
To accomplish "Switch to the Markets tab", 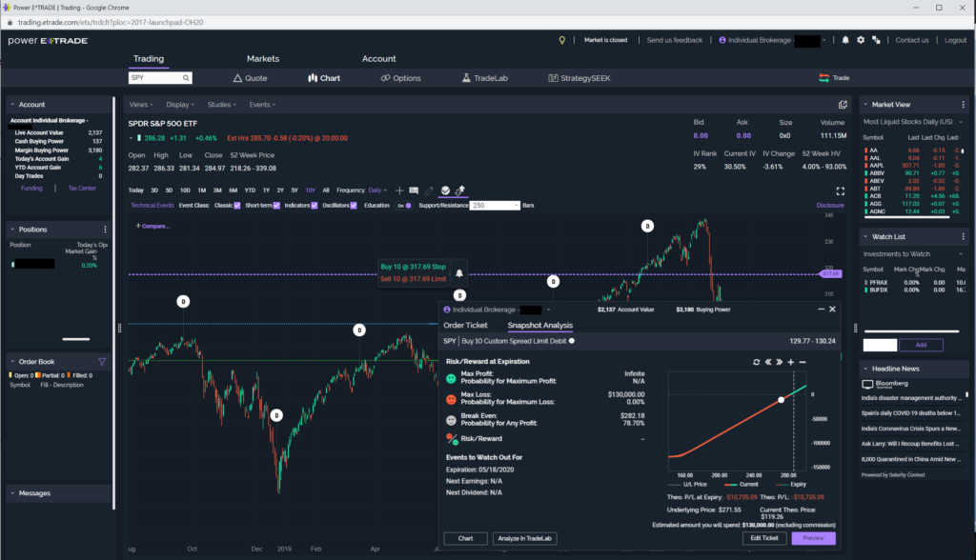I will pyautogui.click(x=263, y=58).
